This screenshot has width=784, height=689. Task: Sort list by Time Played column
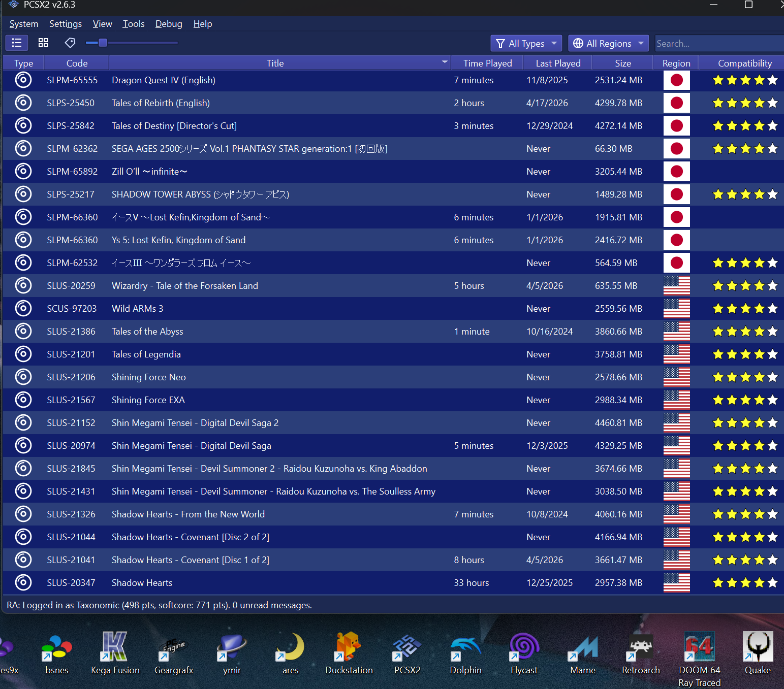[487, 63]
